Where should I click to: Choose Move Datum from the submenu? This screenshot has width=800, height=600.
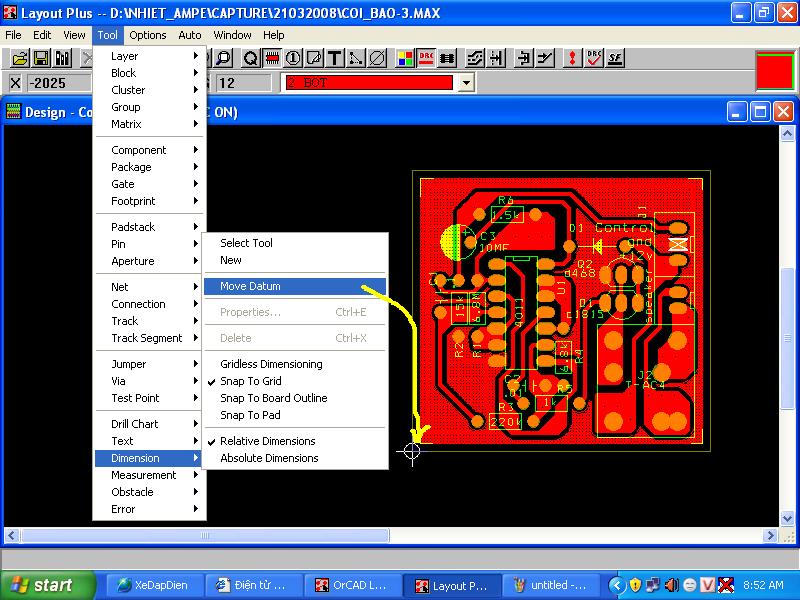[x=250, y=286]
